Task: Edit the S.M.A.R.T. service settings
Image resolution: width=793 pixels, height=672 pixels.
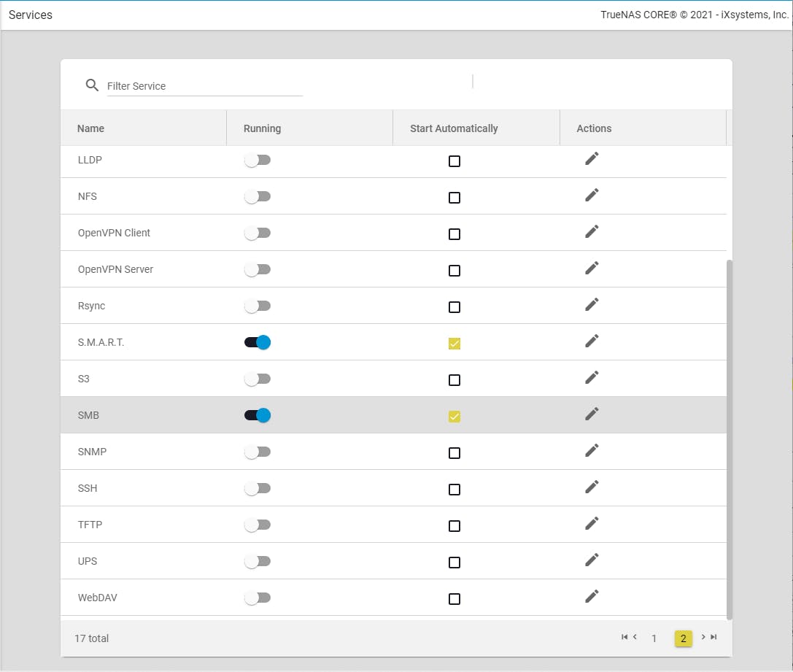Action: 592,341
